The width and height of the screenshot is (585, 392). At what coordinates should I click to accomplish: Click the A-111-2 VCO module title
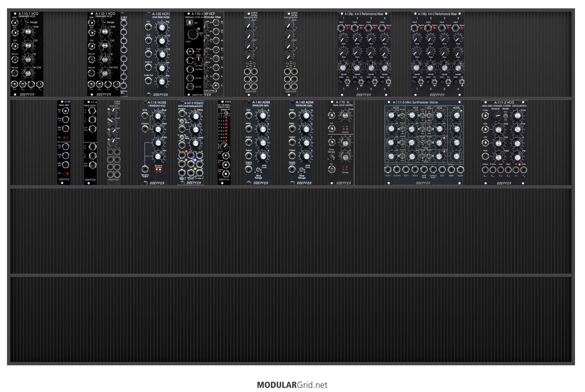(x=504, y=102)
